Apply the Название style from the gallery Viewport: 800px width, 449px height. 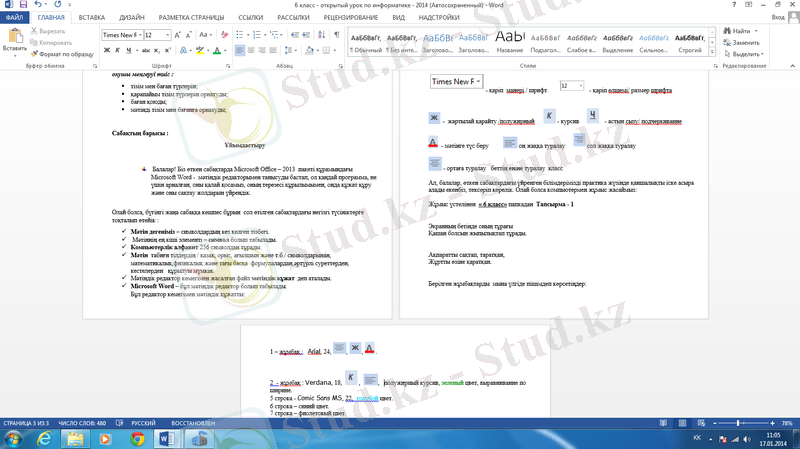point(509,42)
